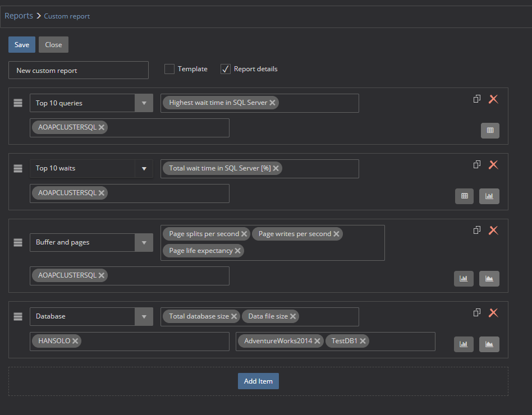Screen dimensions: 532x415
Task: Duplicate the Database report item
Action: pyautogui.click(x=476, y=312)
